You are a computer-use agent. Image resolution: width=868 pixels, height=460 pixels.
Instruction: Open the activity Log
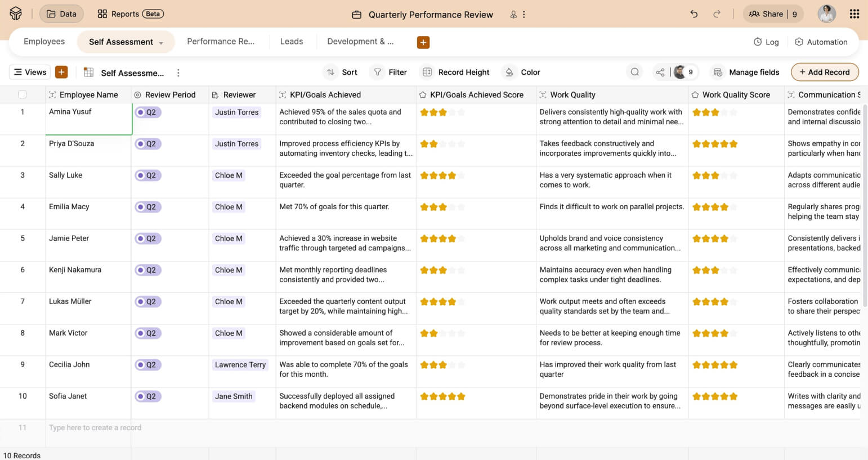[766, 42]
